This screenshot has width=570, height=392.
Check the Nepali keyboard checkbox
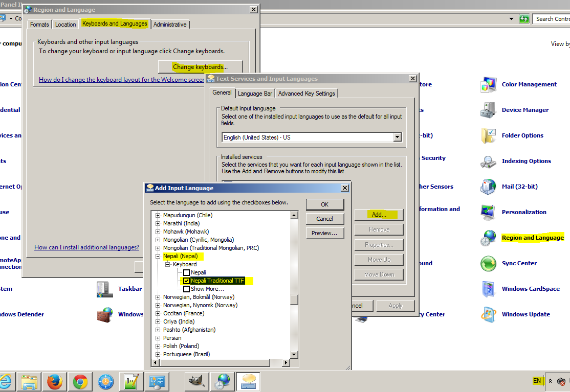pyautogui.click(x=186, y=272)
